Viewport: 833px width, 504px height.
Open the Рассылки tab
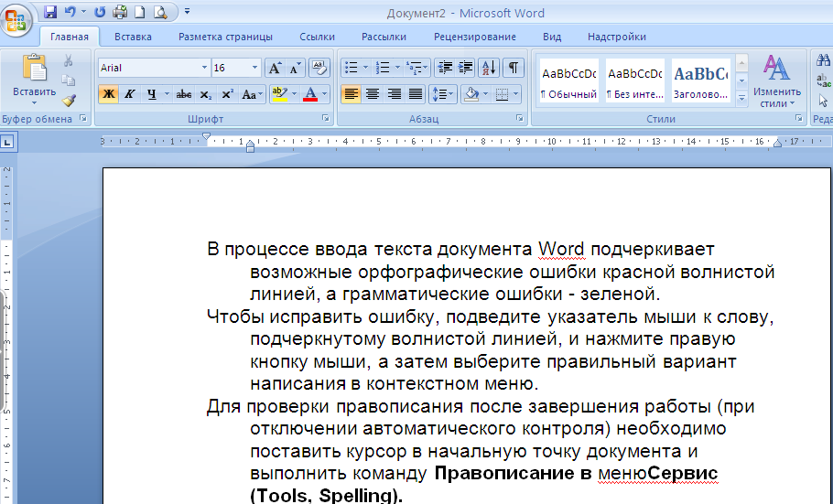pyautogui.click(x=384, y=37)
